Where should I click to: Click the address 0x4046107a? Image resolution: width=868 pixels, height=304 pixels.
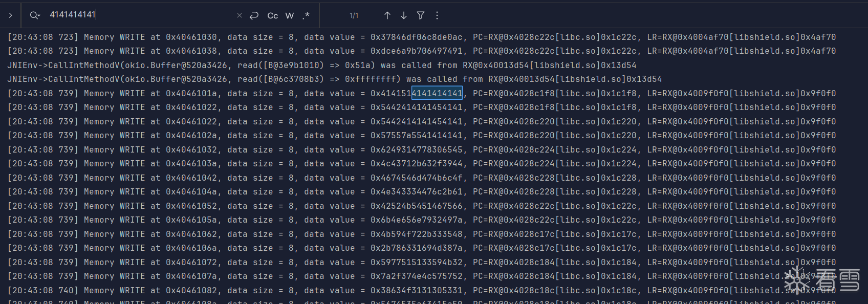pos(191,276)
